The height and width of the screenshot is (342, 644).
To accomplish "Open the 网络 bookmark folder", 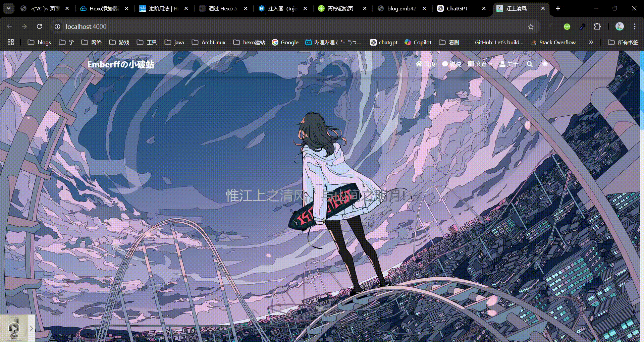I will pos(92,42).
